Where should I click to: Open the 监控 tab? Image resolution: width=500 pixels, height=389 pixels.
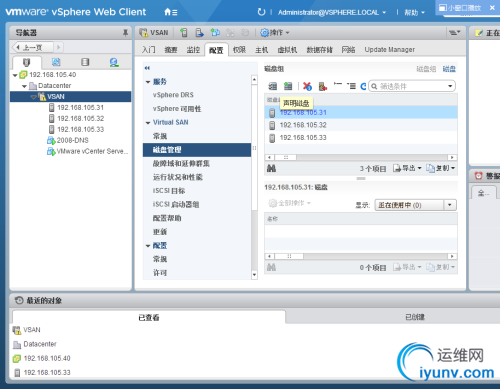(x=193, y=50)
